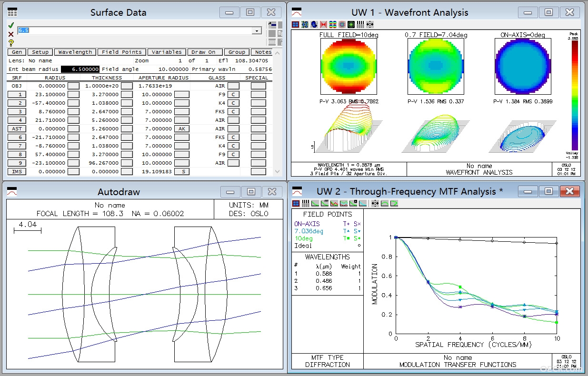Cancel entry with the red X icon
This screenshot has height=376, width=588.
click(11, 34)
